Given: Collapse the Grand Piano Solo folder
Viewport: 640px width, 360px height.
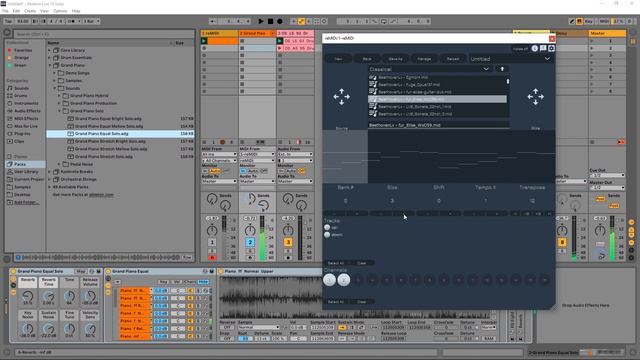Looking at the screenshot, I should pos(60,111).
